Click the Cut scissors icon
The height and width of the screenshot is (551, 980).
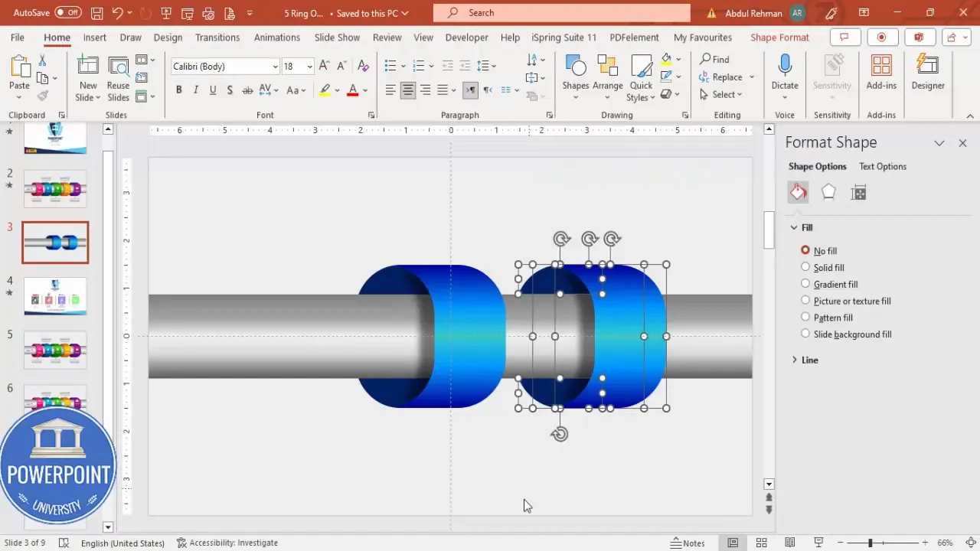pyautogui.click(x=42, y=60)
